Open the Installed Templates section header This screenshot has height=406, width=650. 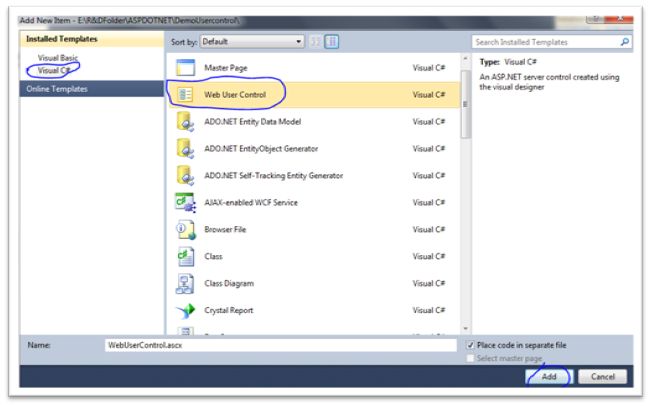point(92,39)
